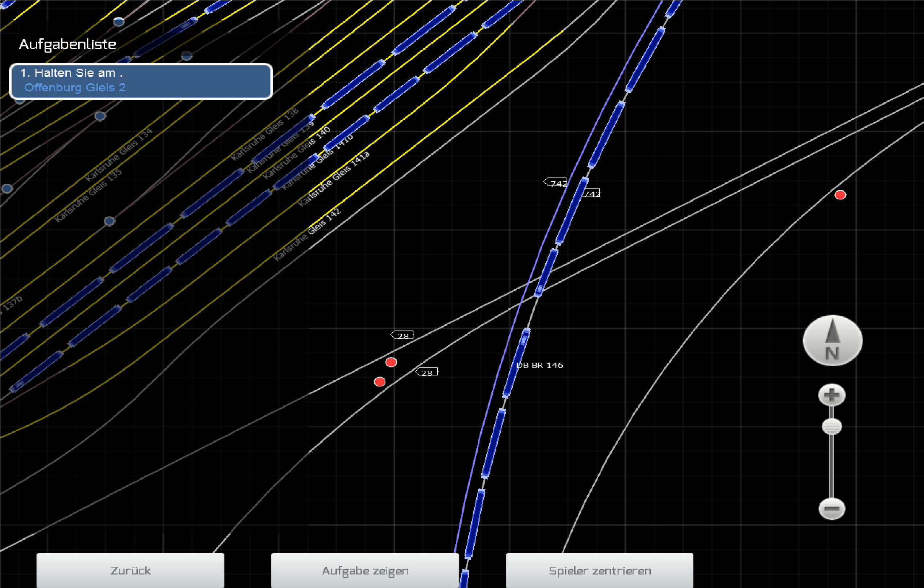Zoom out with the minus button

click(832, 508)
